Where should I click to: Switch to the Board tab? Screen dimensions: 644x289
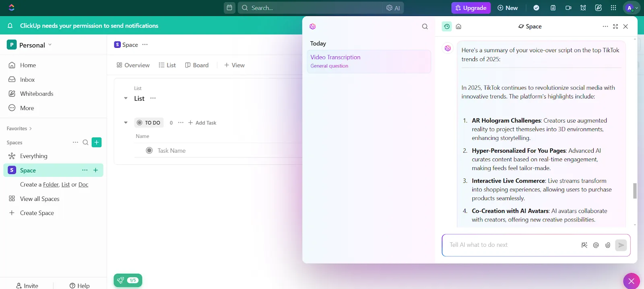(197, 65)
